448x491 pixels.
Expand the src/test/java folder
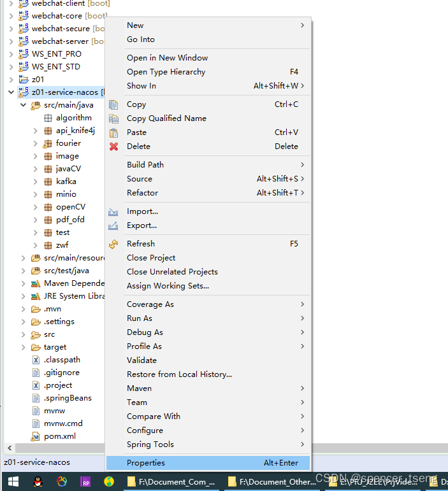[23, 271]
